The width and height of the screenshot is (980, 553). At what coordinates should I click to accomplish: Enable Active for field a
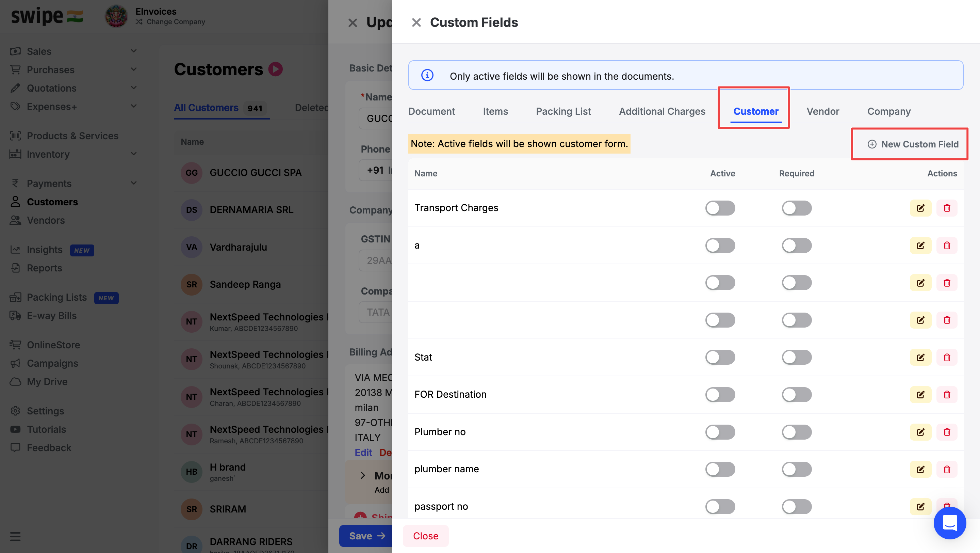[720, 246]
